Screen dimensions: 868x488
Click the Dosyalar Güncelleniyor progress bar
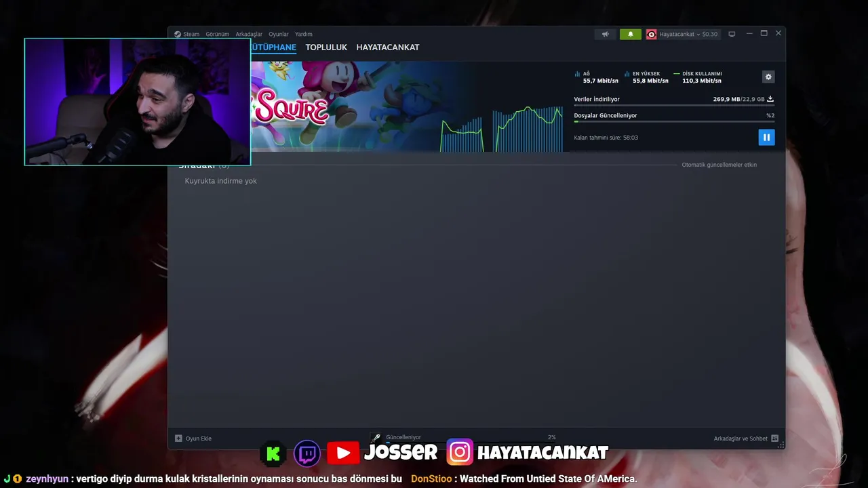tap(674, 121)
